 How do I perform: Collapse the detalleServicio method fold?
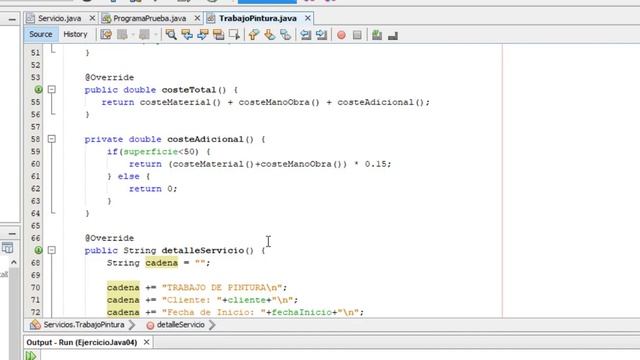coord(51,250)
